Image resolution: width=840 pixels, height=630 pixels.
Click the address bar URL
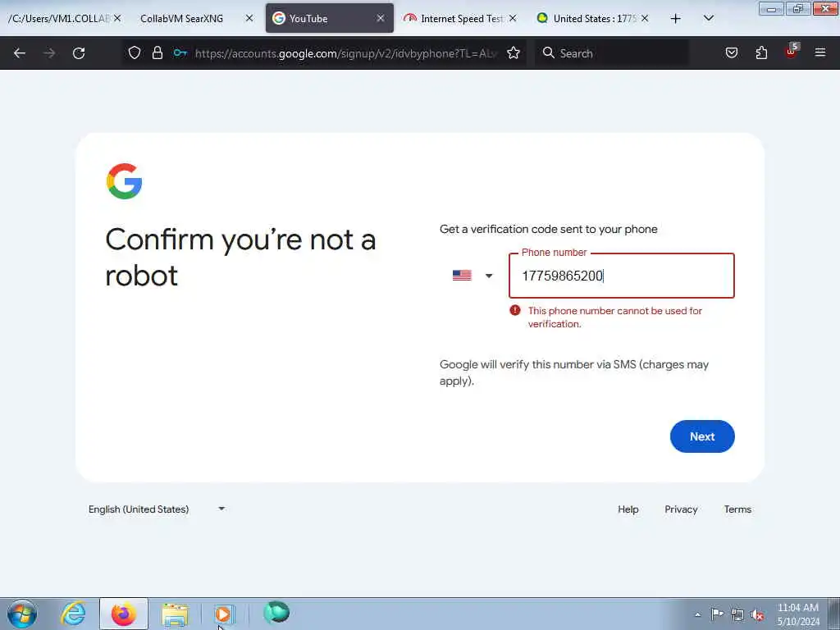(346, 53)
